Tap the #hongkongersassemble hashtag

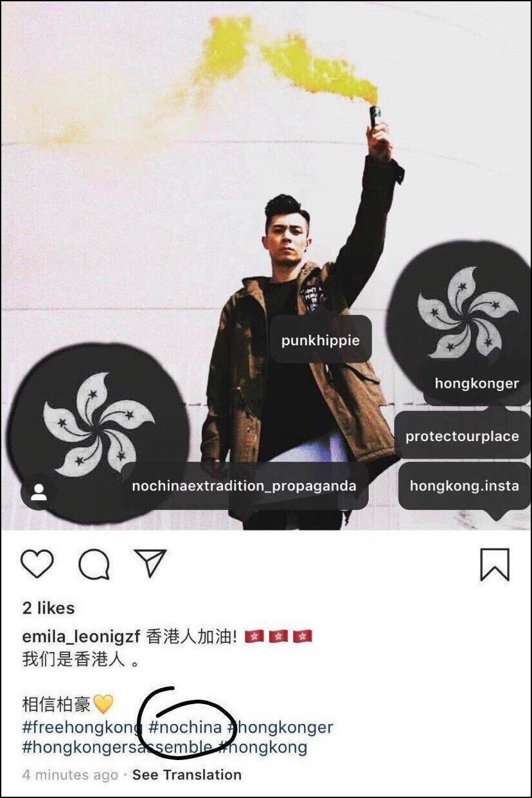click(x=117, y=748)
